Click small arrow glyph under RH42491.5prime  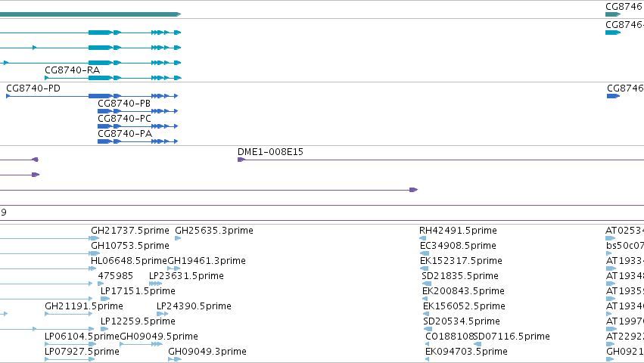422,238
